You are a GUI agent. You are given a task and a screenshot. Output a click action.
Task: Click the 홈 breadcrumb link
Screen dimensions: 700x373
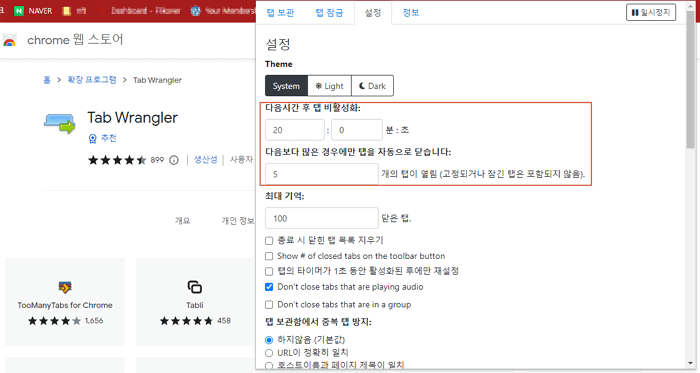[x=47, y=80]
